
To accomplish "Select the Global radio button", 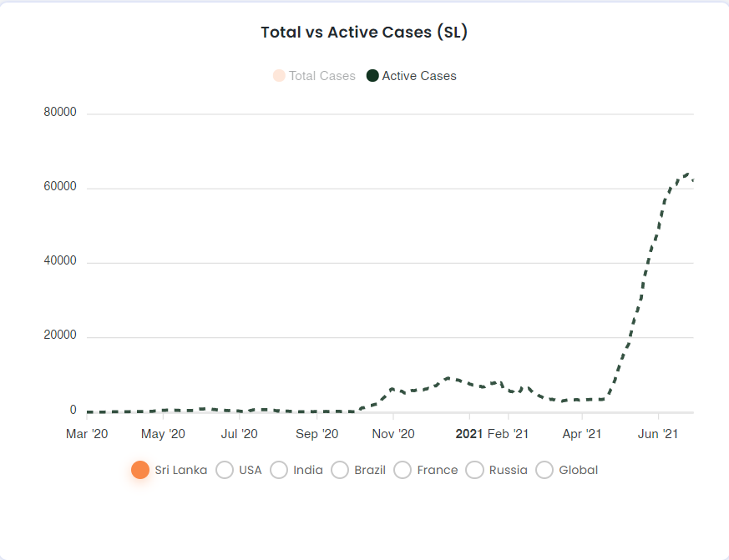I will pos(544,470).
